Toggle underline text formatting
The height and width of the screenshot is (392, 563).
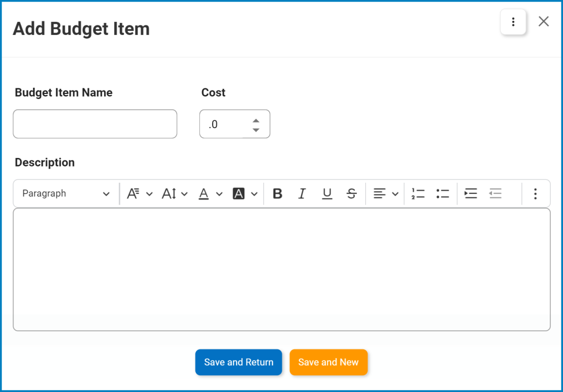(x=327, y=194)
